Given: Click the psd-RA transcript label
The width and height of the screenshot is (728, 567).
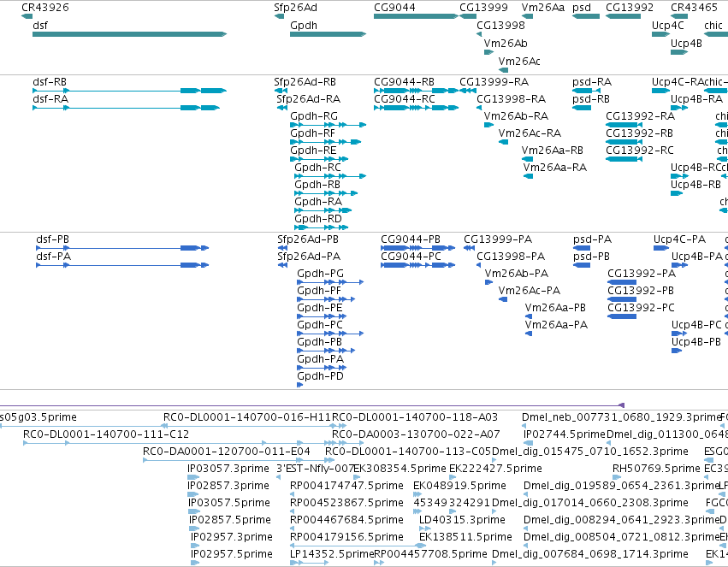Looking at the screenshot, I should point(591,82).
